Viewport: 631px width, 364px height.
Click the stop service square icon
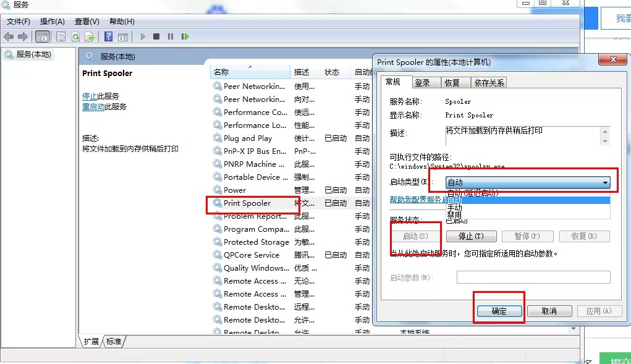click(x=158, y=36)
